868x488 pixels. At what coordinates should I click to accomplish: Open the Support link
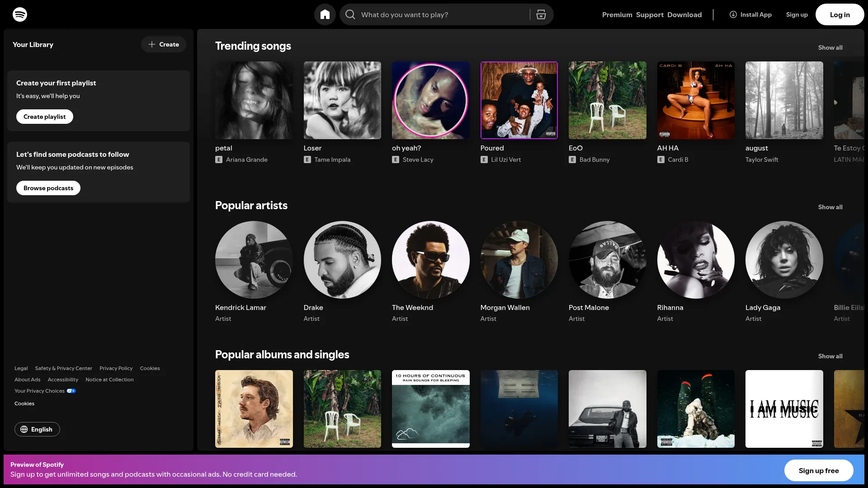pyautogui.click(x=650, y=14)
